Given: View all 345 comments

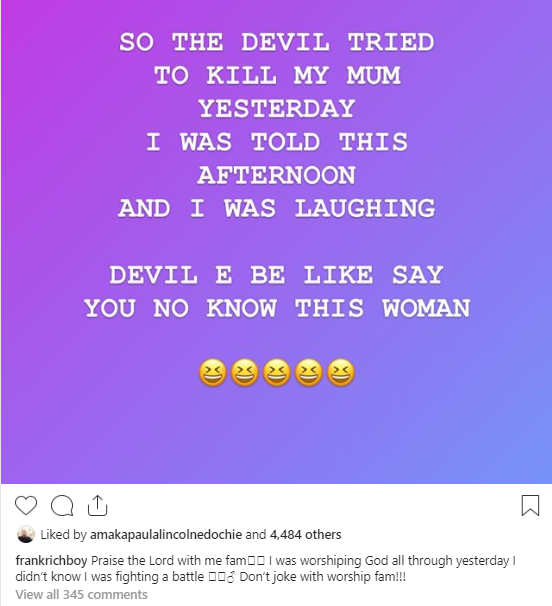Looking at the screenshot, I should 82,594.
